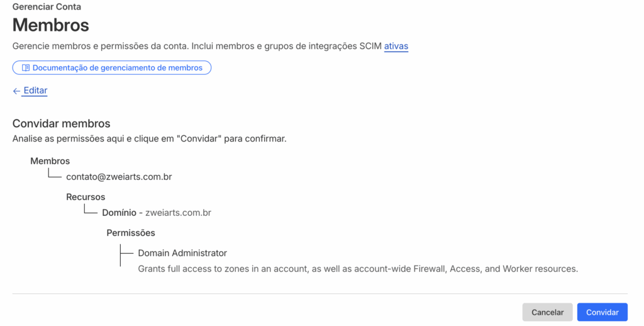
Task: Click the large Membros page heading
Action: point(51,25)
